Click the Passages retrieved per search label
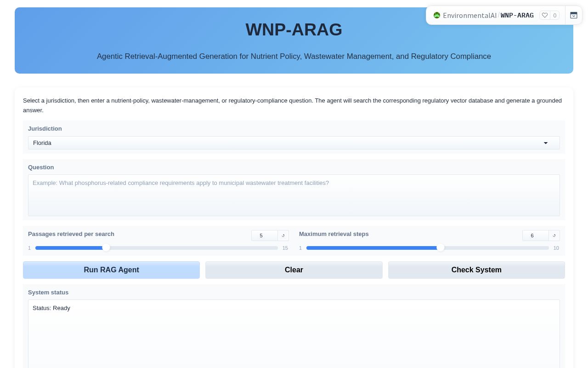588x368 pixels. 71,234
